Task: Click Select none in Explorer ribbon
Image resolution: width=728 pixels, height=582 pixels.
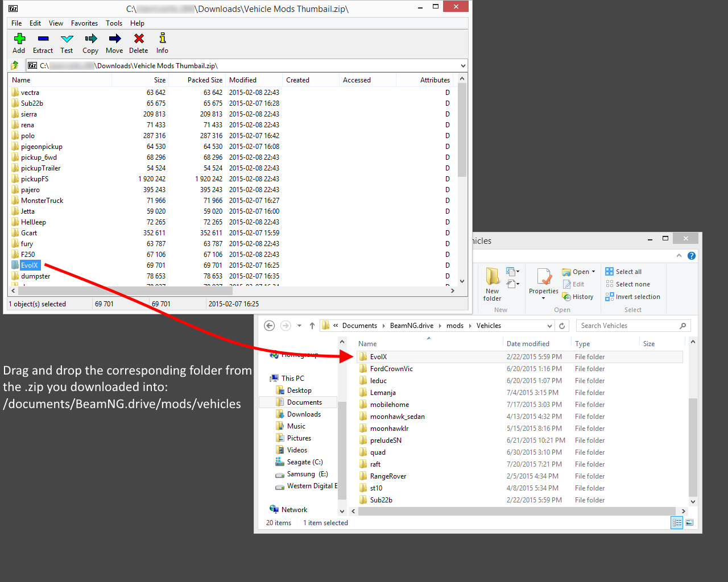Action: point(628,284)
